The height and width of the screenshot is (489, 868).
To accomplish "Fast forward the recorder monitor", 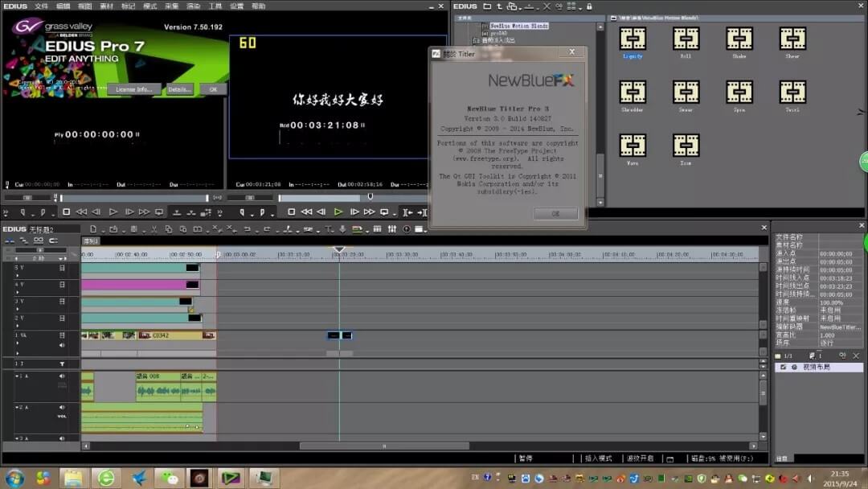I will (369, 212).
